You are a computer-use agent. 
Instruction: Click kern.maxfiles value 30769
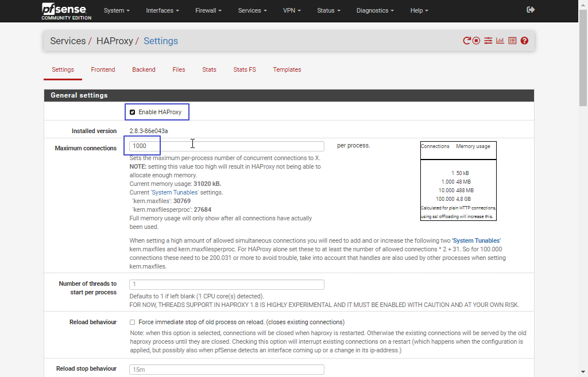pos(182,201)
